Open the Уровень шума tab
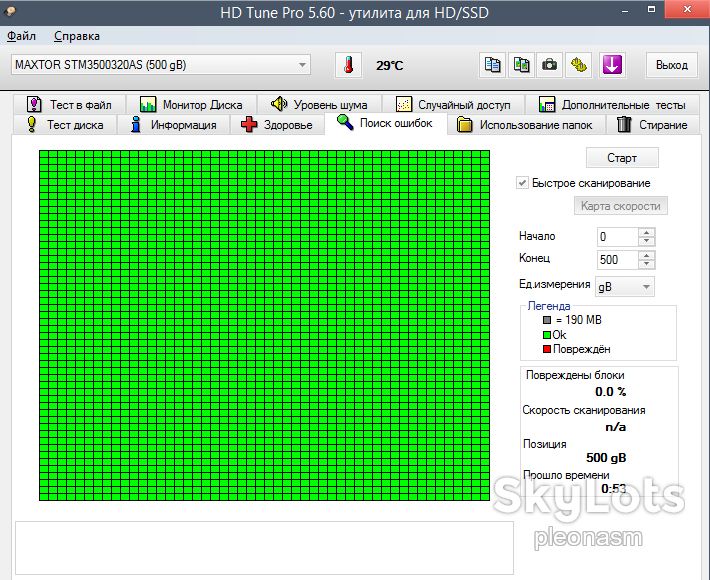Screen dimensions: 710x580 click(x=320, y=105)
